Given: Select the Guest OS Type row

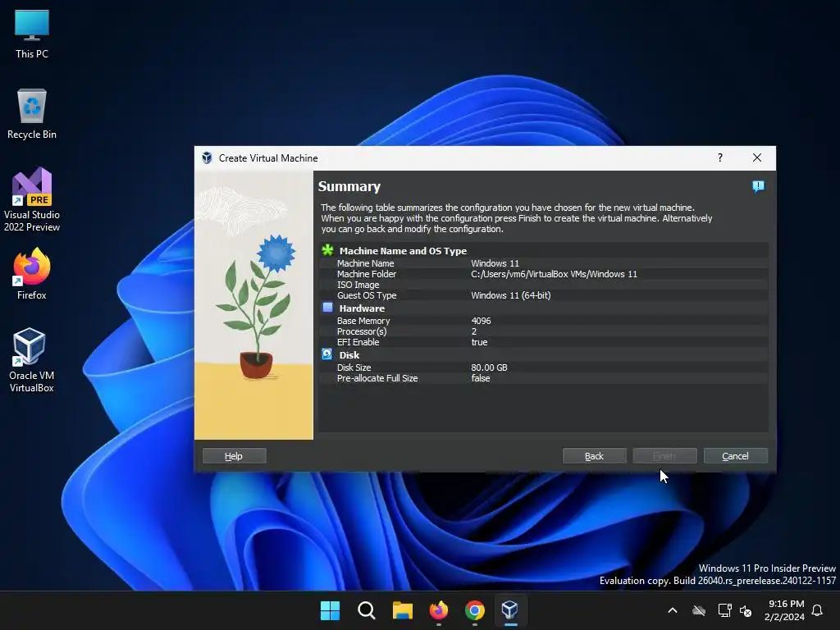Looking at the screenshot, I should pyautogui.click(x=544, y=295).
